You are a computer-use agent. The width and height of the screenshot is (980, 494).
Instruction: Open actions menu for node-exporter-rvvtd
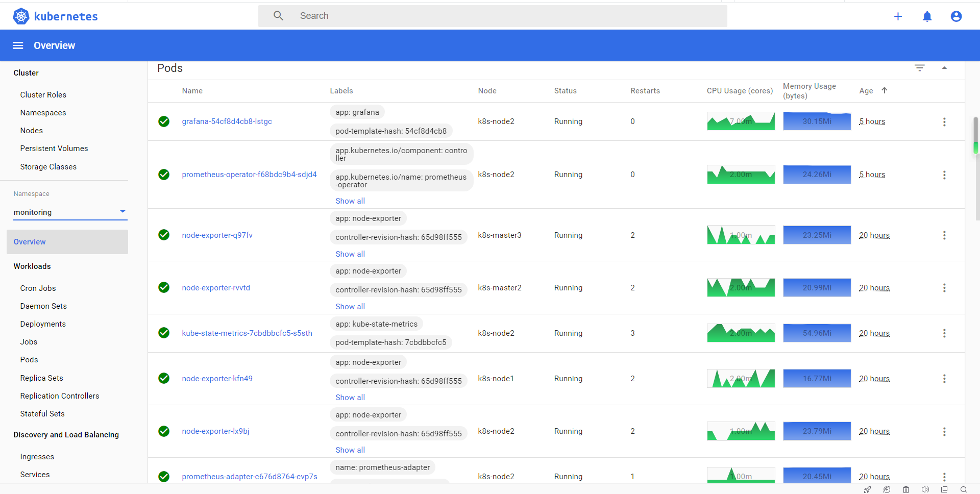pyautogui.click(x=944, y=288)
